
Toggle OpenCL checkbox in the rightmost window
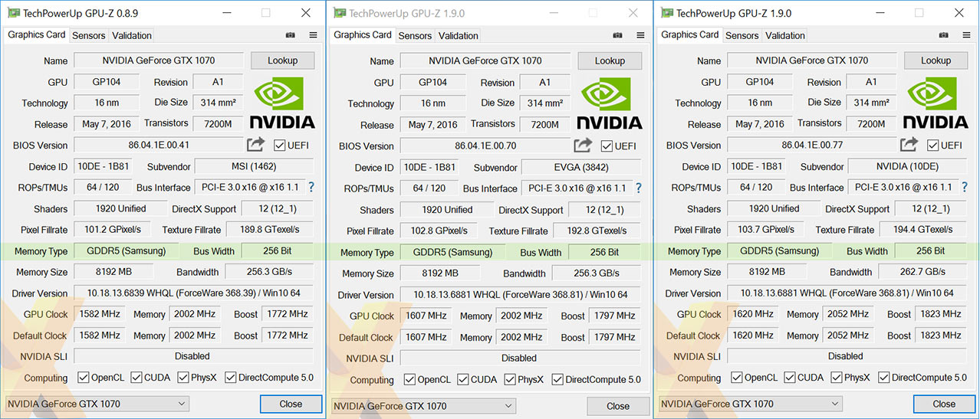[737, 377]
